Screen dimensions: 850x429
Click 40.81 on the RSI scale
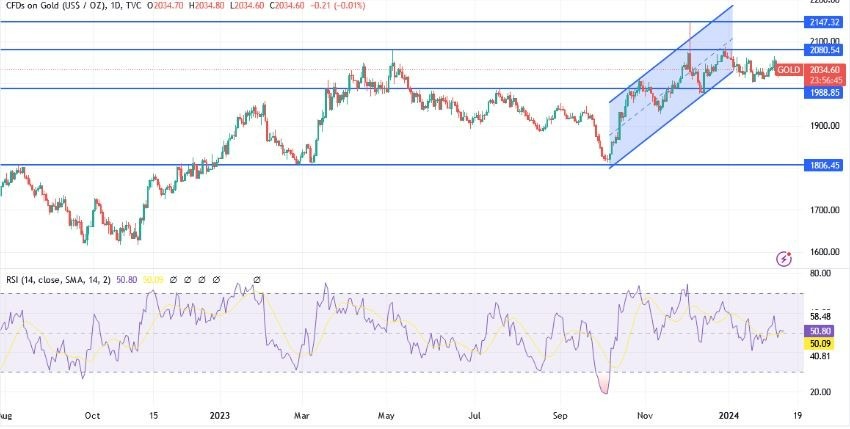click(x=822, y=356)
